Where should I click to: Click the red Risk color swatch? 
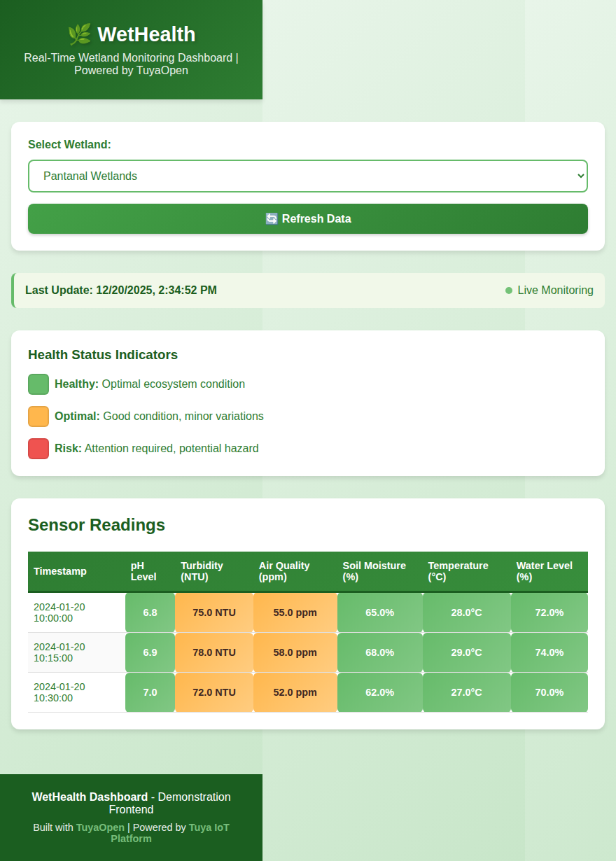pos(38,449)
